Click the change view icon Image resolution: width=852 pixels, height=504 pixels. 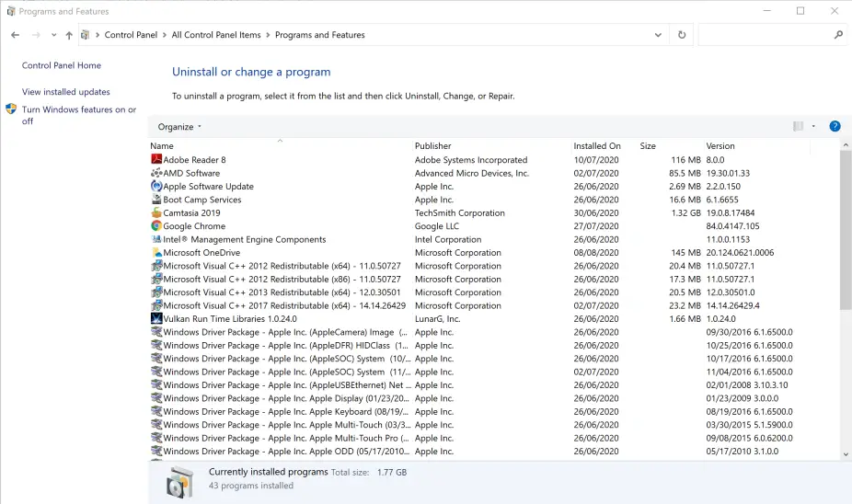798,126
